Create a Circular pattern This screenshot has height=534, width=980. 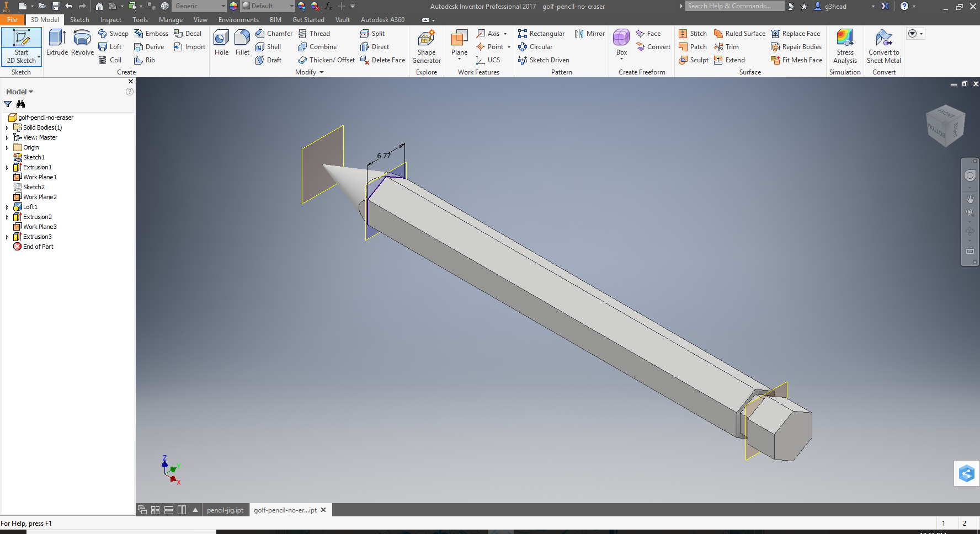click(535, 47)
